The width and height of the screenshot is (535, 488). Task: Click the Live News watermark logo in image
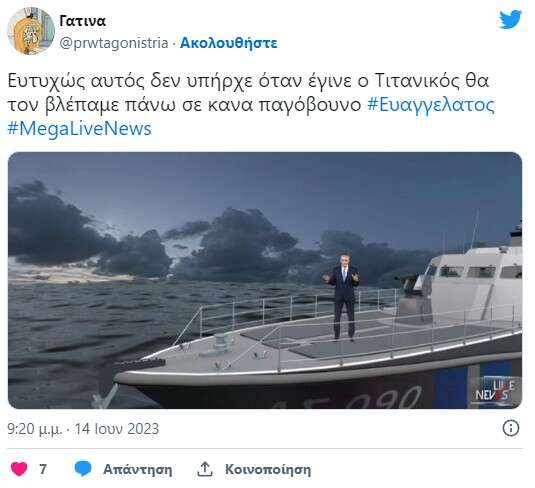click(x=494, y=391)
